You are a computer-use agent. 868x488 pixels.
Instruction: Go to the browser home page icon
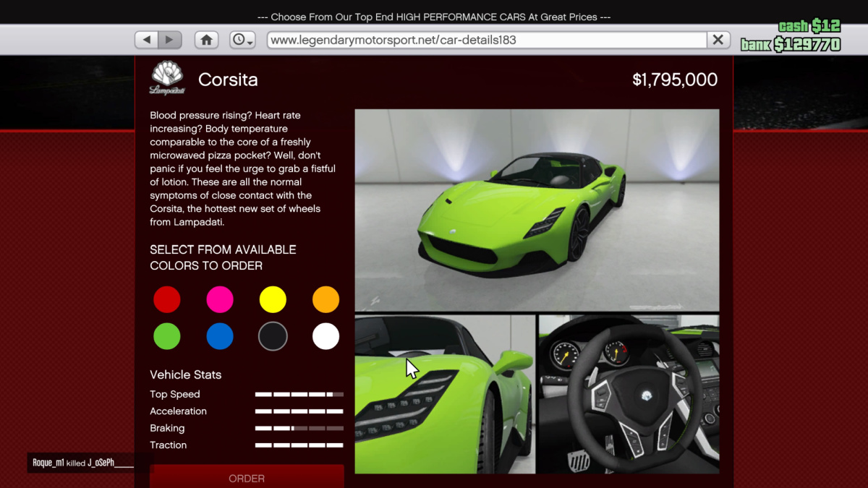[206, 40]
